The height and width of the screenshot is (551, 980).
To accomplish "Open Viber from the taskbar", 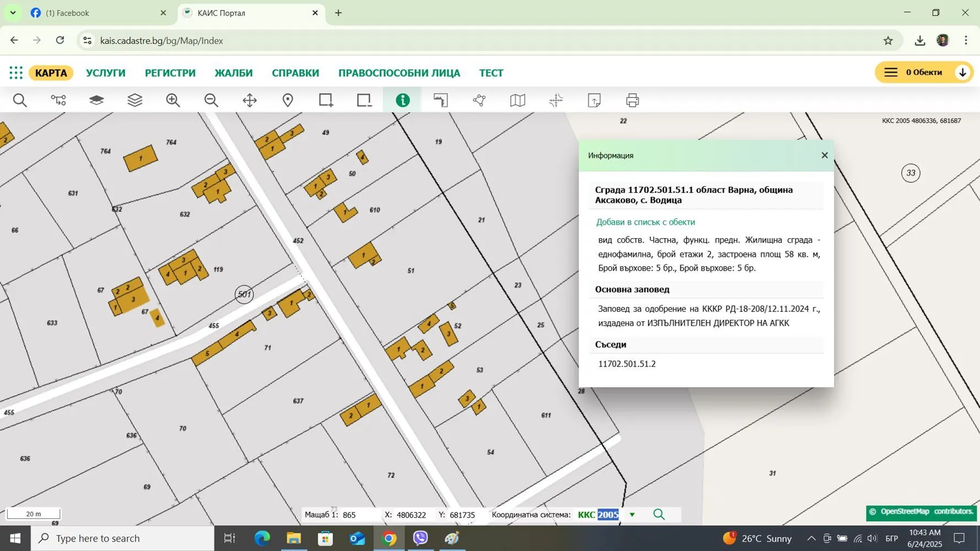I will tap(421, 538).
